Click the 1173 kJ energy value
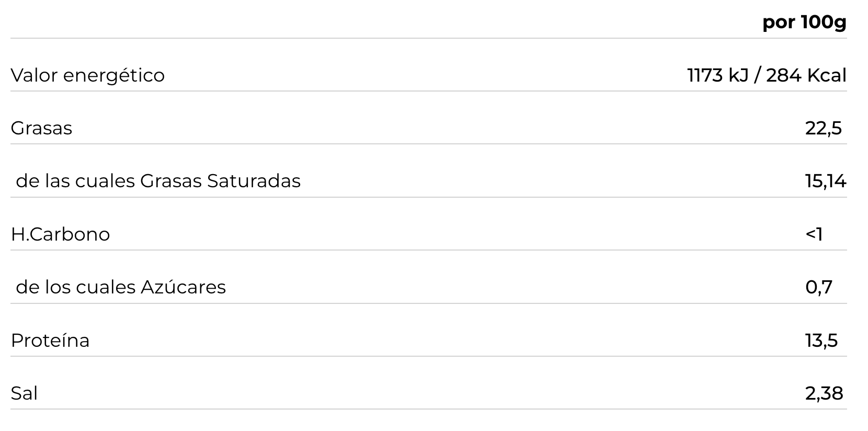This screenshot has width=868, height=431. [717, 75]
